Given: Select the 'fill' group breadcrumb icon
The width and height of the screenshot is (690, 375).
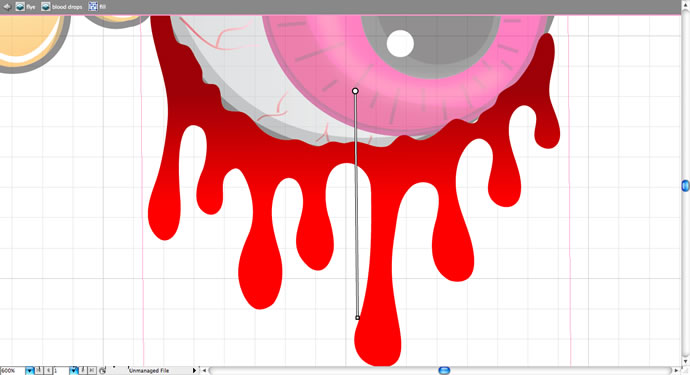Looking at the screenshot, I should (93, 7).
